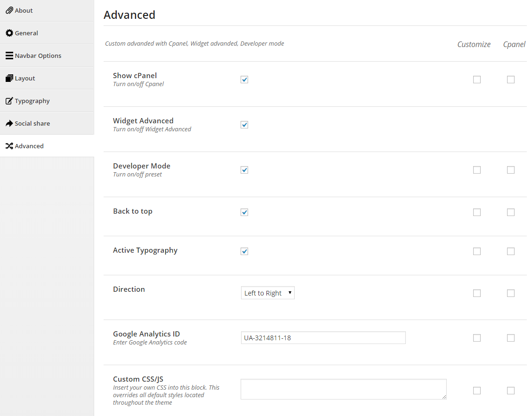Open the Social share tab
532x416 pixels.
pyautogui.click(x=47, y=123)
